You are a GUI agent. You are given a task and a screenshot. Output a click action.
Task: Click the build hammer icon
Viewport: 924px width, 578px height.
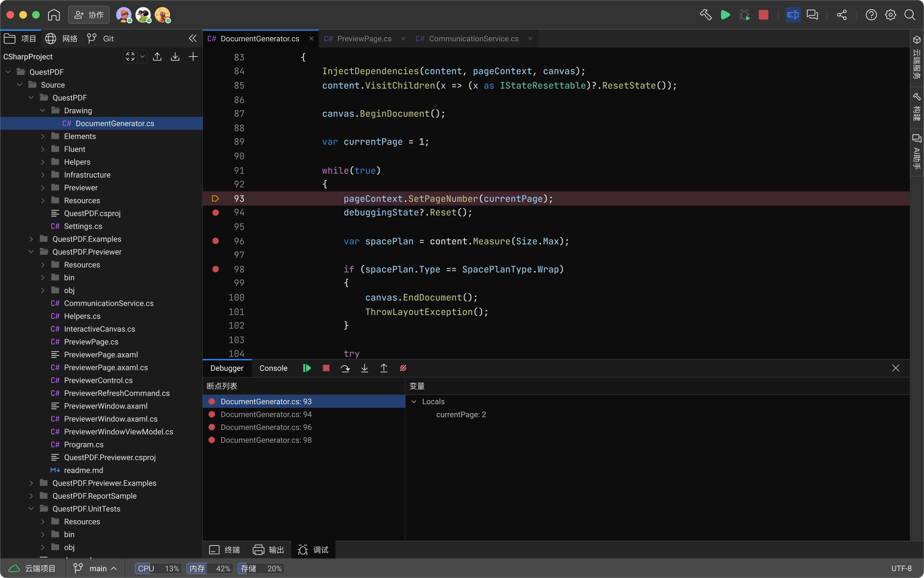706,15
